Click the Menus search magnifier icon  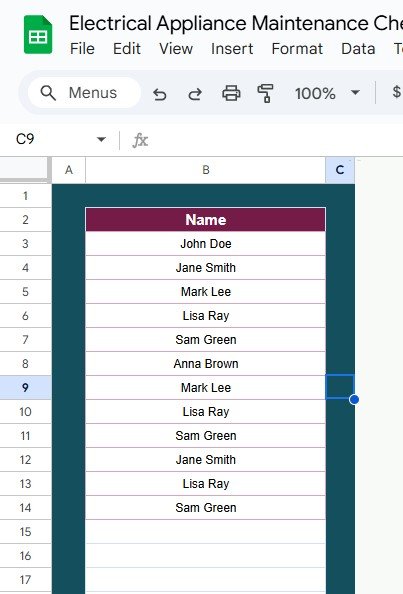pyautogui.click(x=48, y=93)
